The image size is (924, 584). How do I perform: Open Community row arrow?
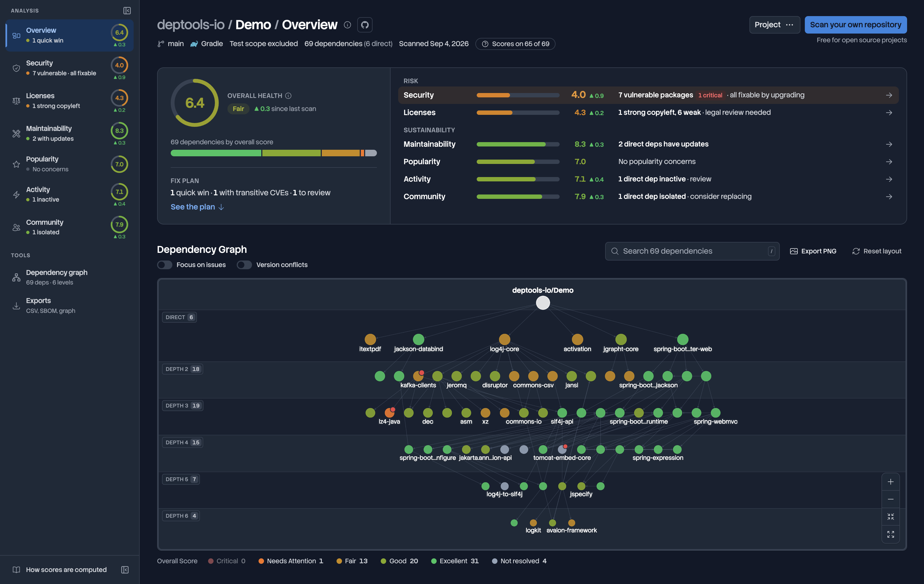tap(889, 196)
